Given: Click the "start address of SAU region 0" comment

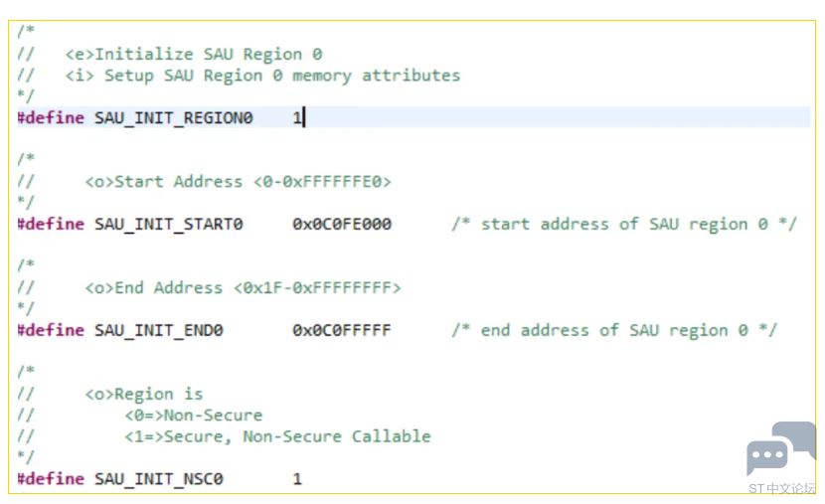Looking at the screenshot, I should tap(623, 225).
